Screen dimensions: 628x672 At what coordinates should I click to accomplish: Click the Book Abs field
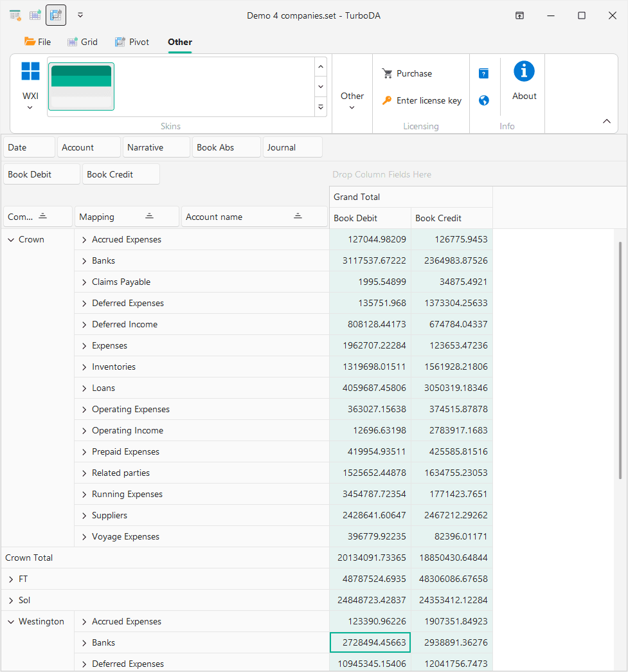pos(226,147)
